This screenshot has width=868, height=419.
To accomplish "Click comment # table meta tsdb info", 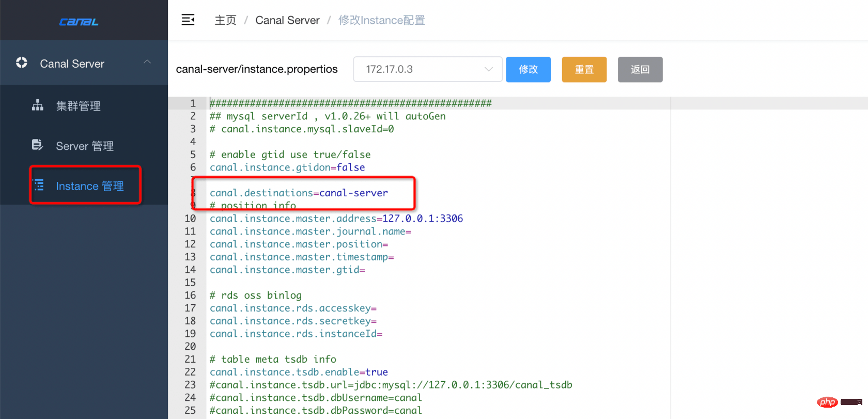I will click(x=273, y=359).
